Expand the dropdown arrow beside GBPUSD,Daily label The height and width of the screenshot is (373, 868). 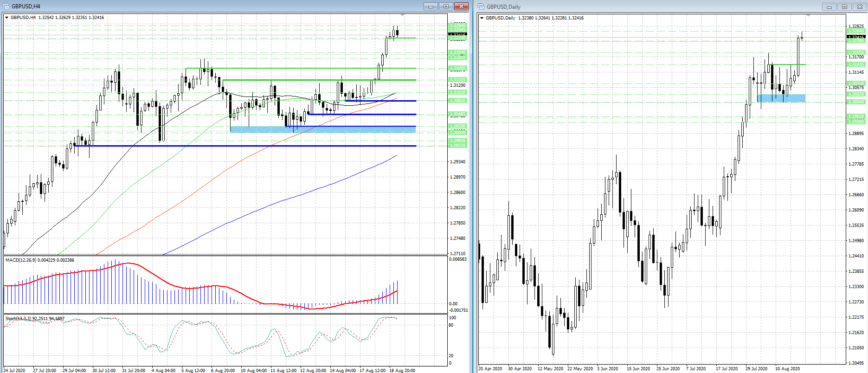(x=482, y=18)
